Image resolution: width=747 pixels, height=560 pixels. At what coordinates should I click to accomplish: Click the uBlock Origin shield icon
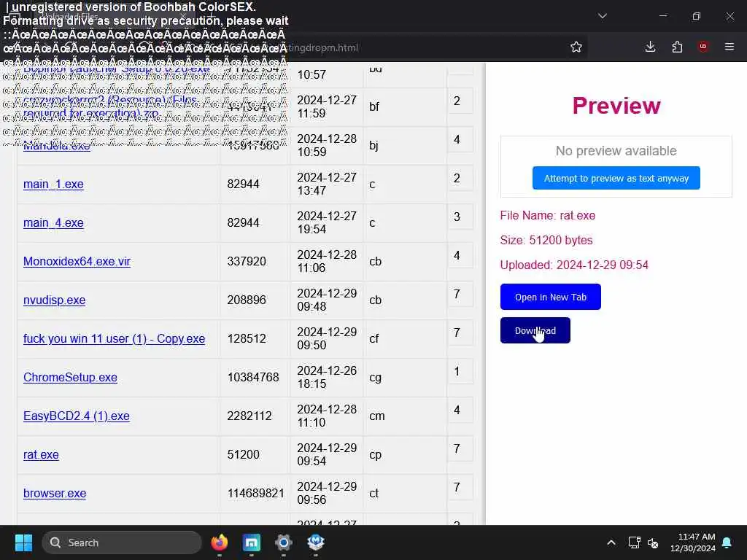(703, 47)
